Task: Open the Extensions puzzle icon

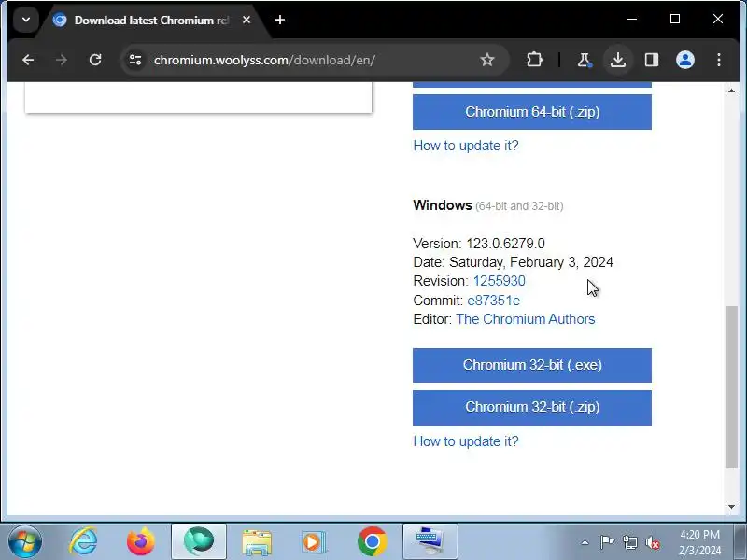Action: click(x=534, y=60)
